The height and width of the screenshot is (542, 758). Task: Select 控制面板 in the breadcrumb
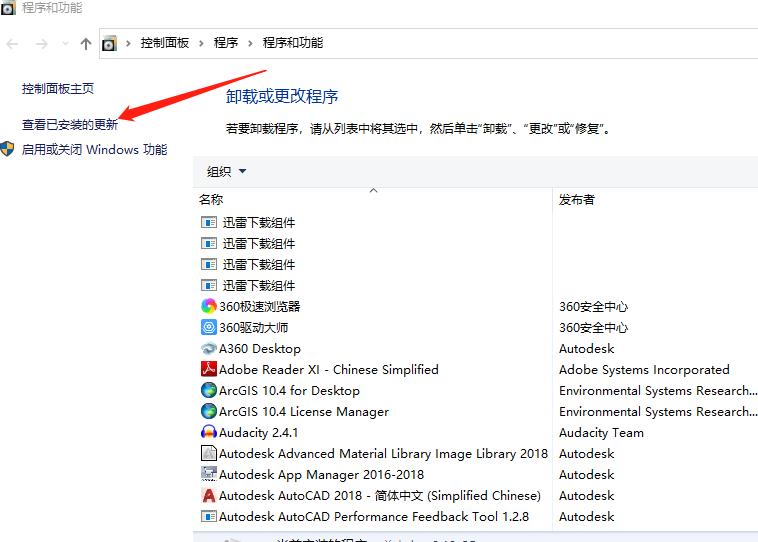[x=164, y=43]
